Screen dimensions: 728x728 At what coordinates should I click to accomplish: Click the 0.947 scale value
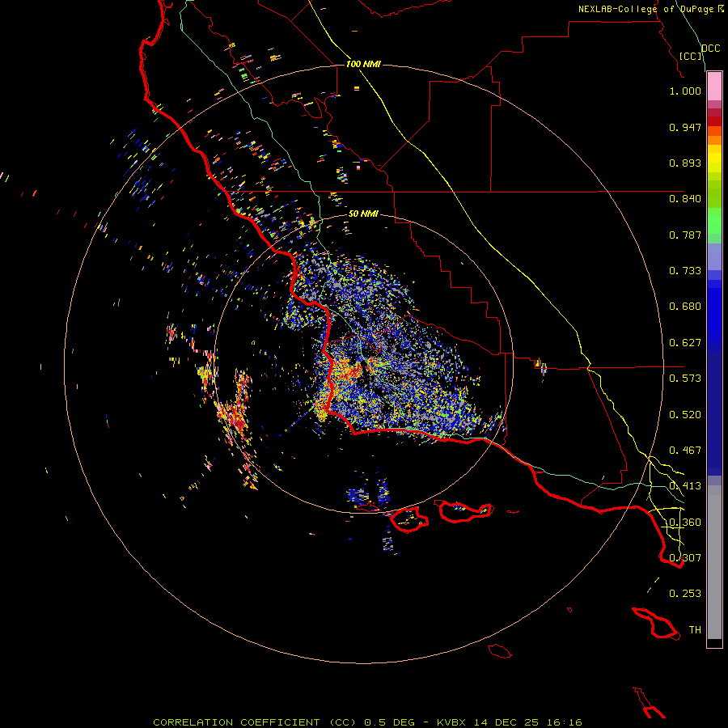point(685,127)
